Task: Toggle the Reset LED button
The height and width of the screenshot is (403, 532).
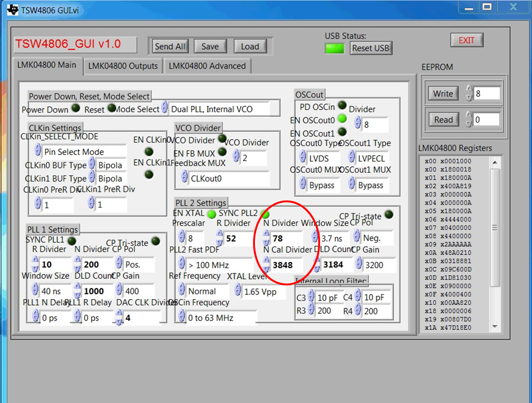Action: click(x=112, y=108)
